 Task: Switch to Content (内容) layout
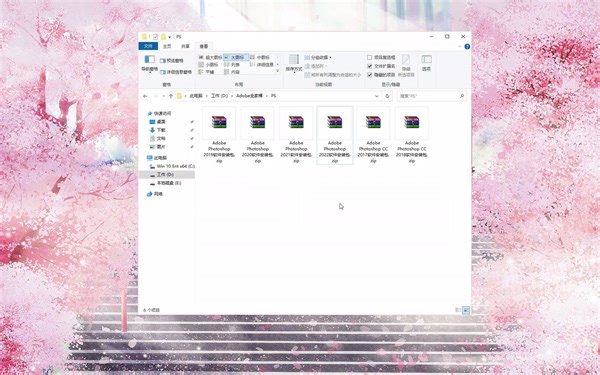click(233, 72)
